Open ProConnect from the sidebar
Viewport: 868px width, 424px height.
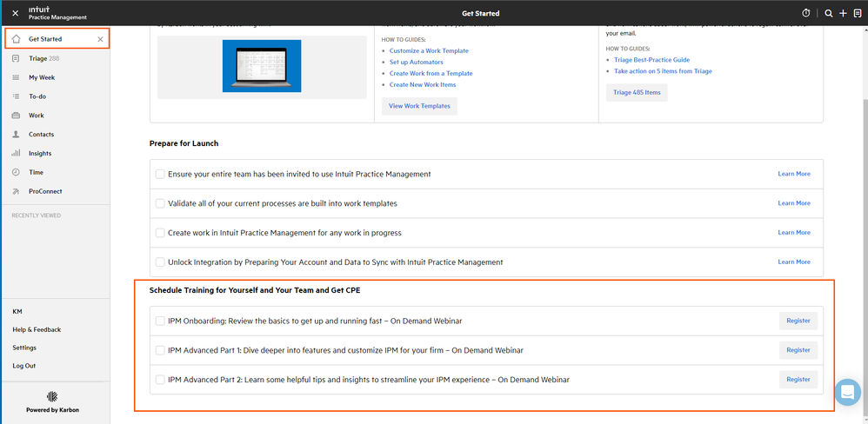[45, 191]
